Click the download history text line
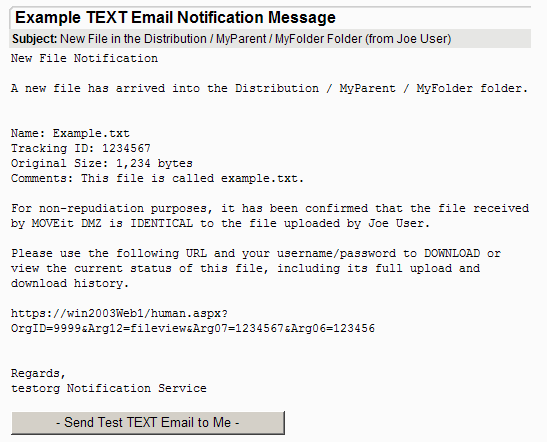Viewport: 547px width, 442px height. tap(70, 283)
